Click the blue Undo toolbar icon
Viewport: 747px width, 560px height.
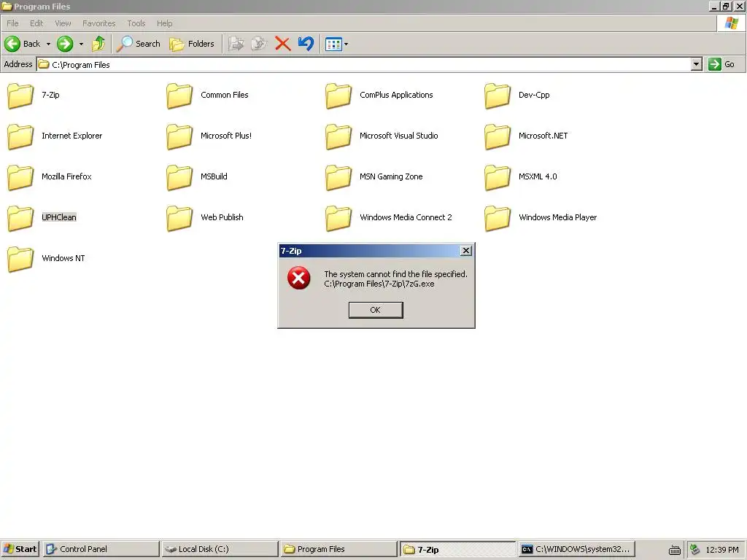306,44
